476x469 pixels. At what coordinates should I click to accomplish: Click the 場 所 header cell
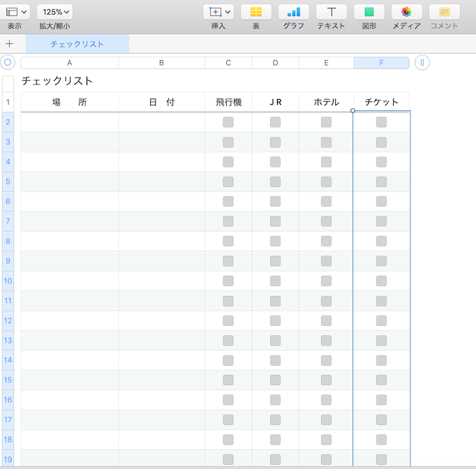pyautogui.click(x=70, y=103)
